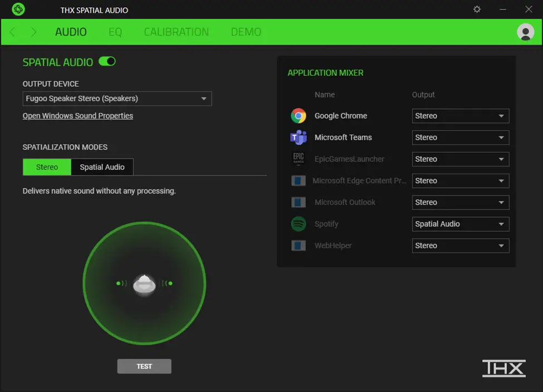This screenshot has width=543, height=392.
Task: Open Spotify output dropdown
Action: [460, 224]
